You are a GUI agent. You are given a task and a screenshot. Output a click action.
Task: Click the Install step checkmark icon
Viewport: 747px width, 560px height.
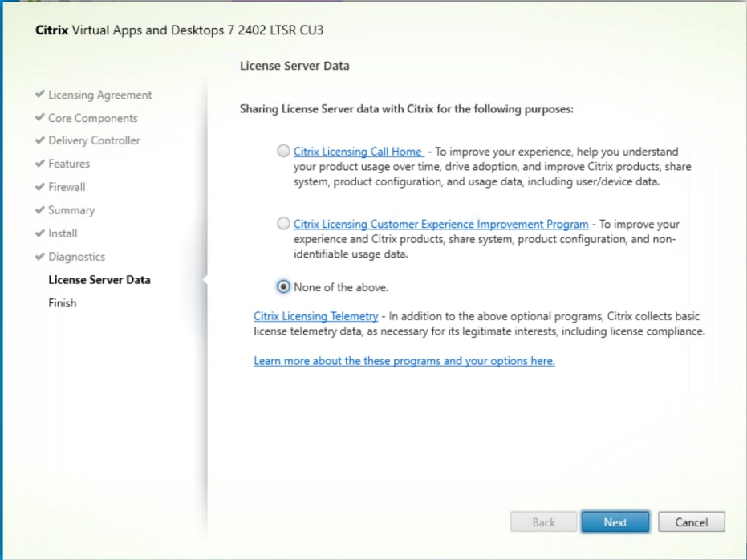click(40, 233)
